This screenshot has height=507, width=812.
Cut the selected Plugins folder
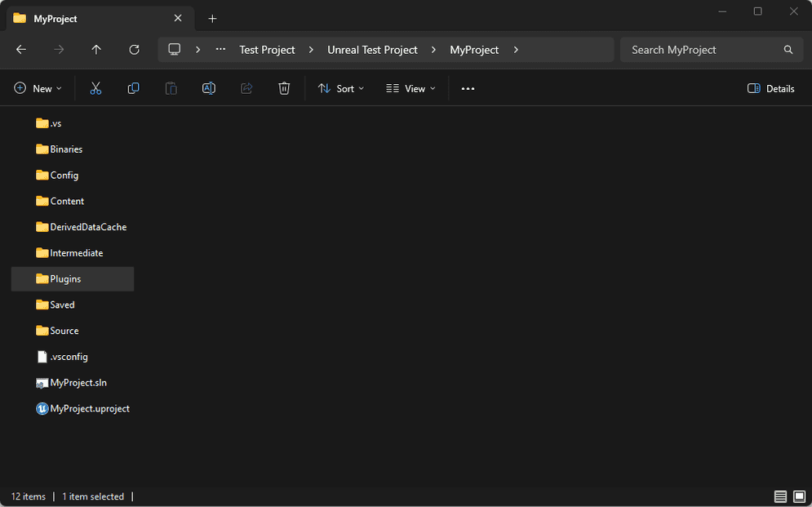pyautogui.click(x=95, y=87)
